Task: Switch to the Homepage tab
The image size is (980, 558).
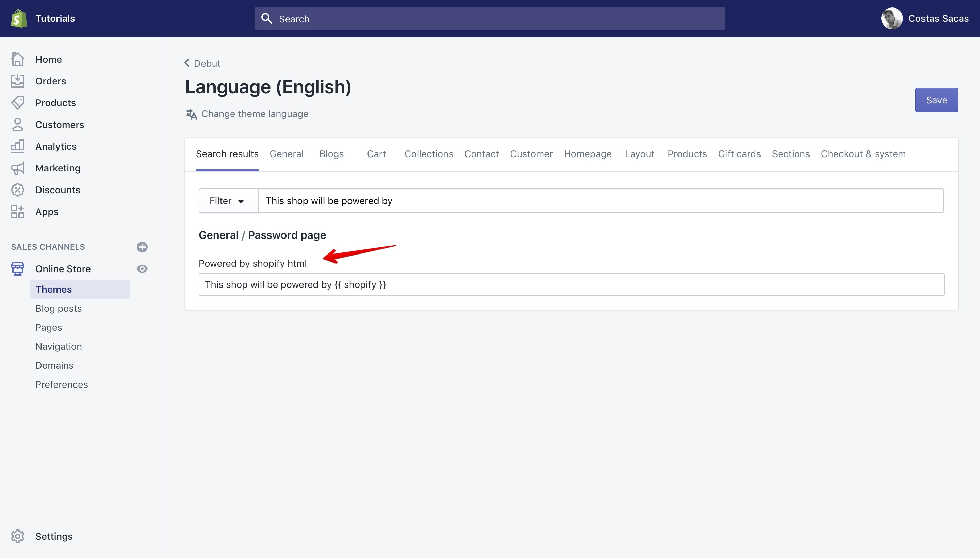Action: coord(588,154)
